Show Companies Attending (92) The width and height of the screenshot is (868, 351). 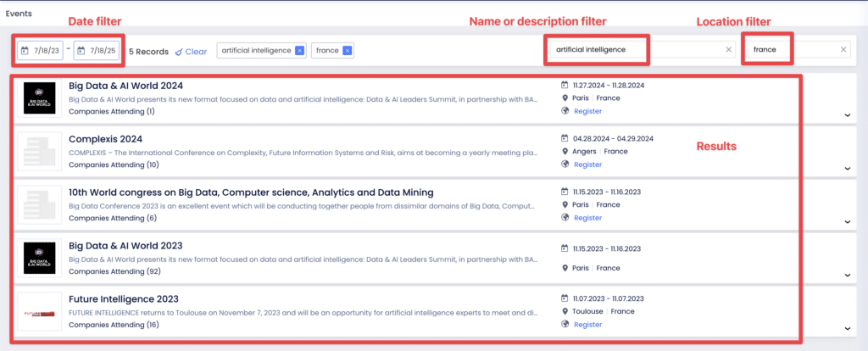pos(114,271)
